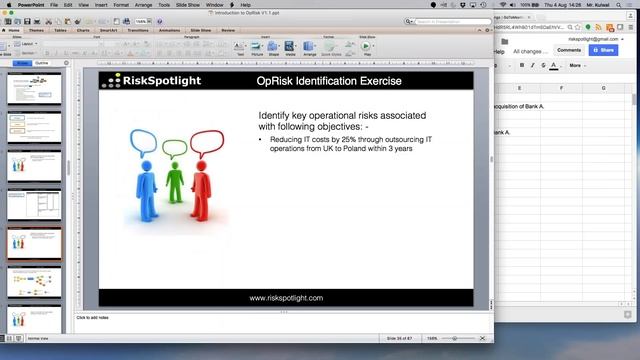
Task: Click the Quick Styles icon
Action: (x=331, y=48)
